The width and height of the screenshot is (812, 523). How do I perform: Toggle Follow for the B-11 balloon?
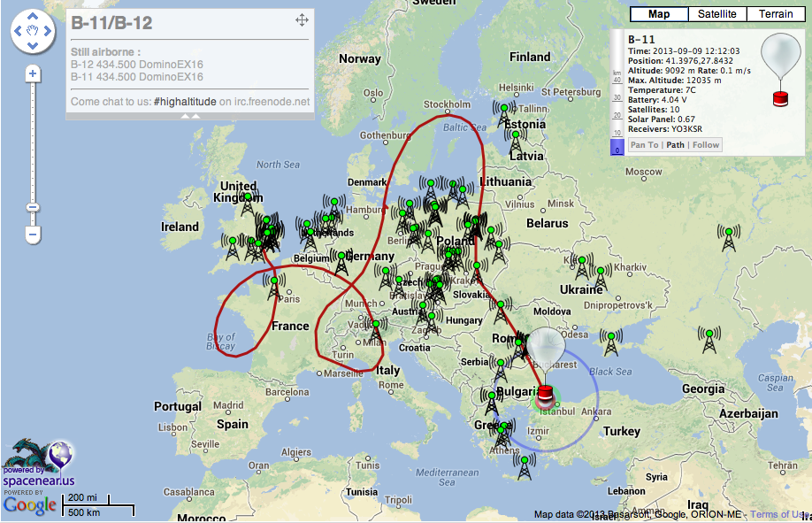click(x=706, y=145)
